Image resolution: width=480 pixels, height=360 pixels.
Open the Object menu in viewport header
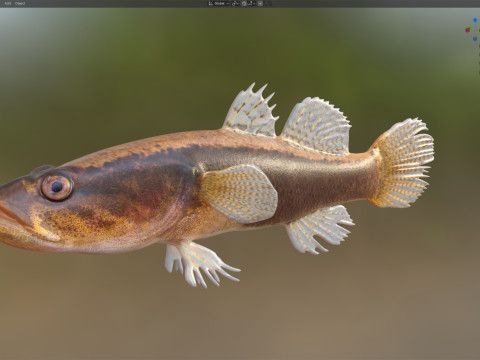(20, 4)
